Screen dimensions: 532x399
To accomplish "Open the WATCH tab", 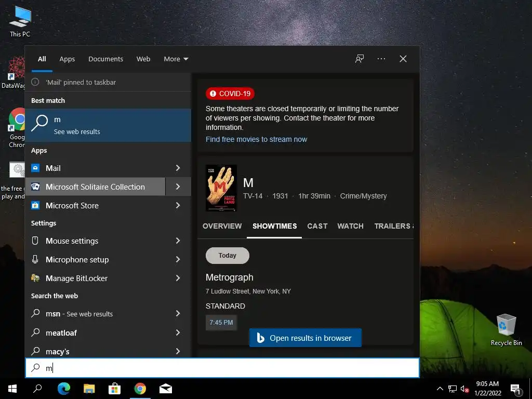I will pyautogui.click(x=350, y=226).
